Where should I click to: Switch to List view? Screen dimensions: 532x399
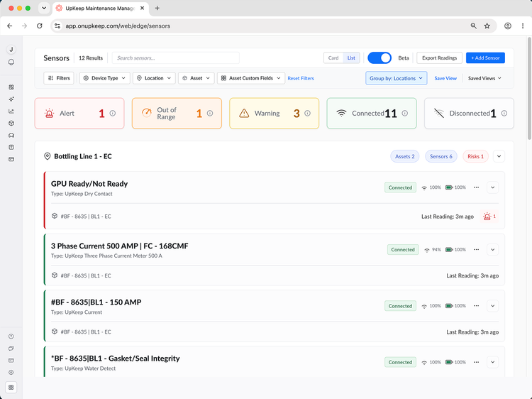point(351,58)
